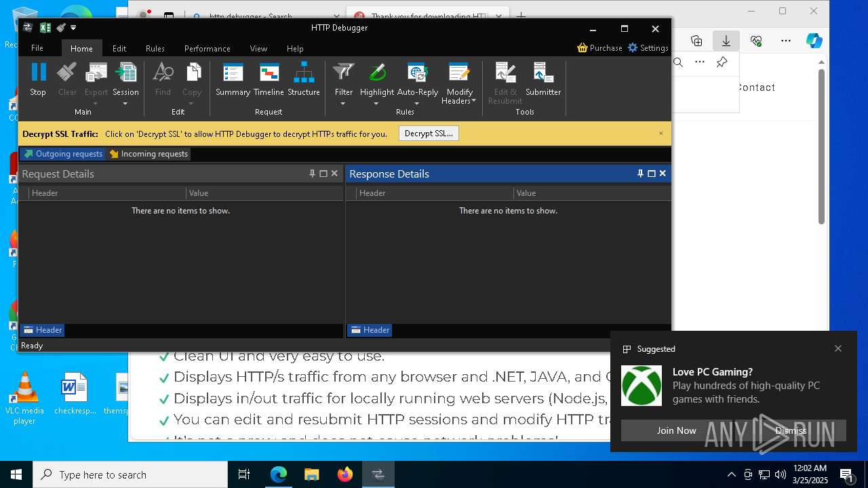Expand the Copy dropdown

click(x=191, y=104)
